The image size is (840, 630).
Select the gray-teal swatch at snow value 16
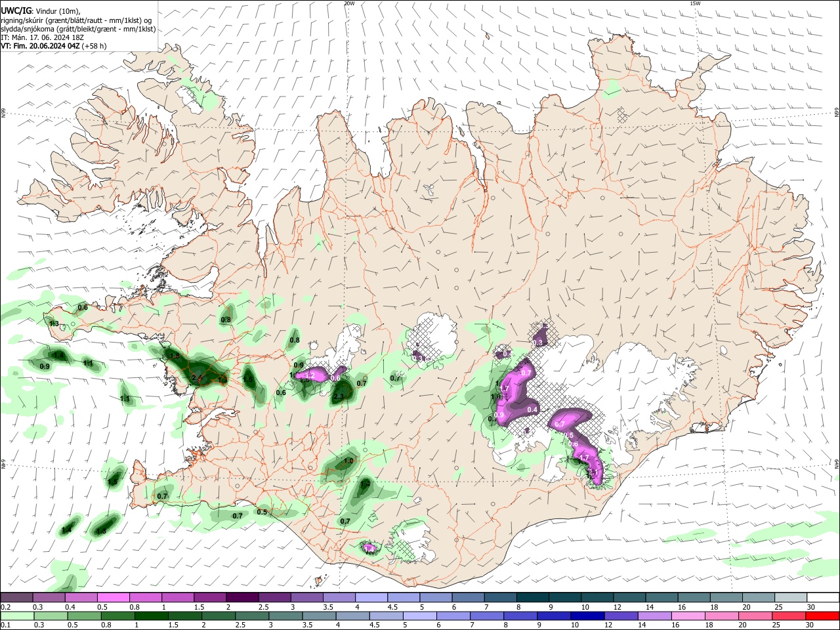pyautogui.click(x=694, y=597)
